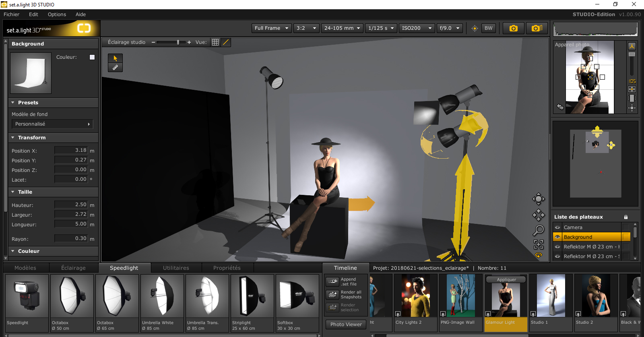Click the yellow diagonal line view icon
The height and width of the screenshot is (337, 644).
pos(226,42)
